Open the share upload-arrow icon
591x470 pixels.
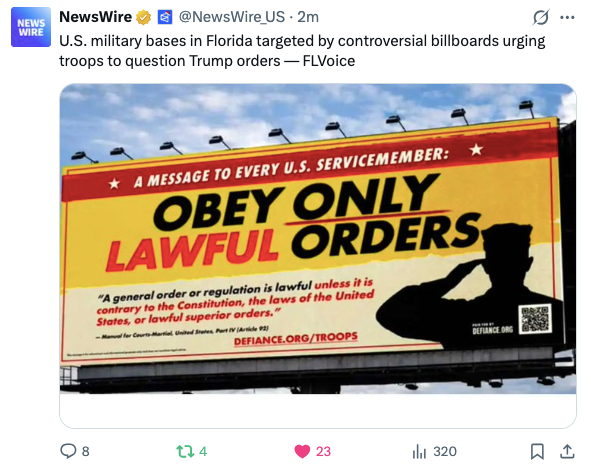coord(567,451)
